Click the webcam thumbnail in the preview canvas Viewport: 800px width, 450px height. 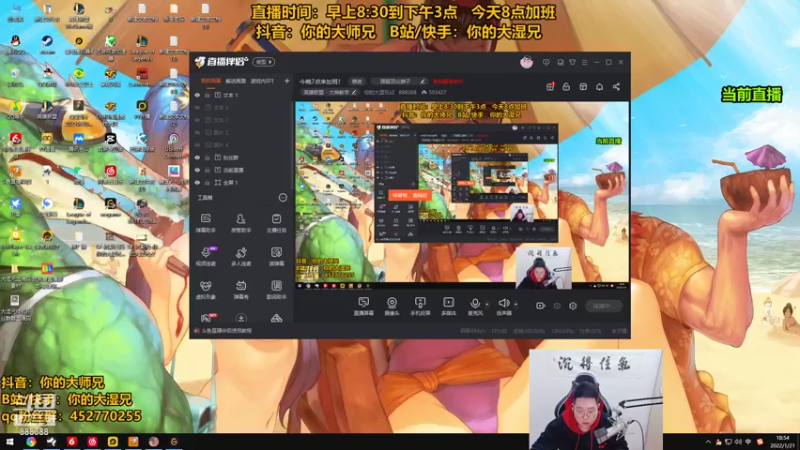point(543,268)
